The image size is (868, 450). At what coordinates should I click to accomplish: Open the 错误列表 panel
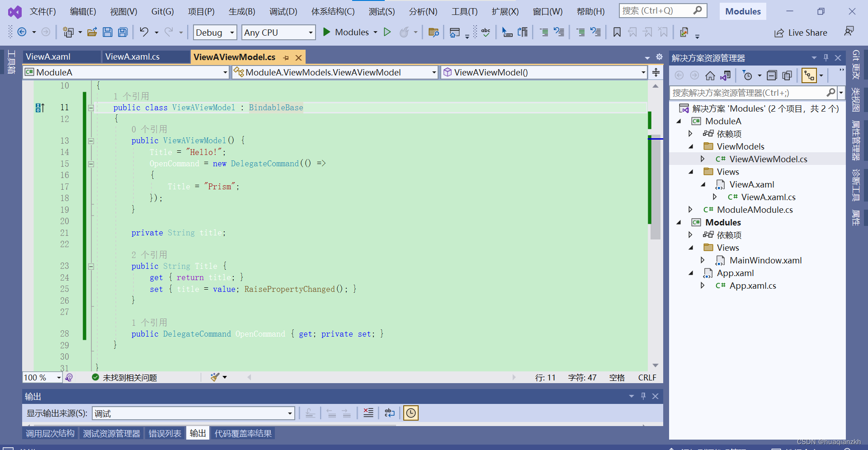[x=165, y=433]
